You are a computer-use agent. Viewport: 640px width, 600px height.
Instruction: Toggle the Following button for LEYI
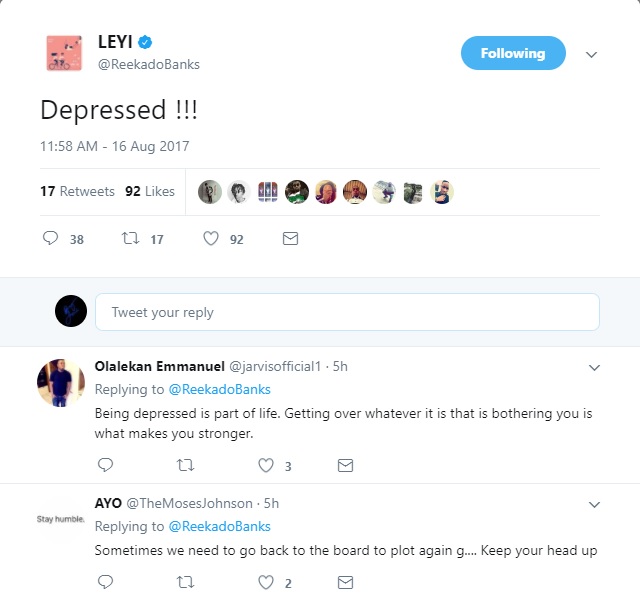coord(513,53)
